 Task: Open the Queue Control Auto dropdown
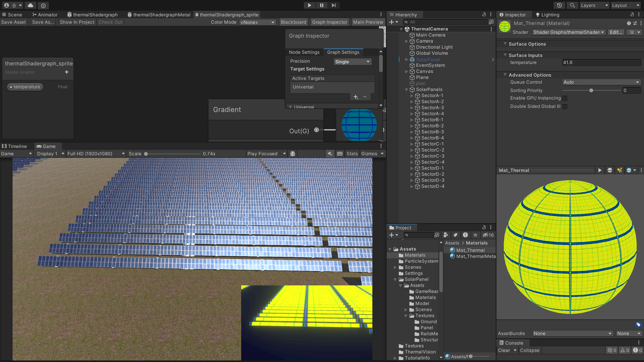click(x=601, y=82)
